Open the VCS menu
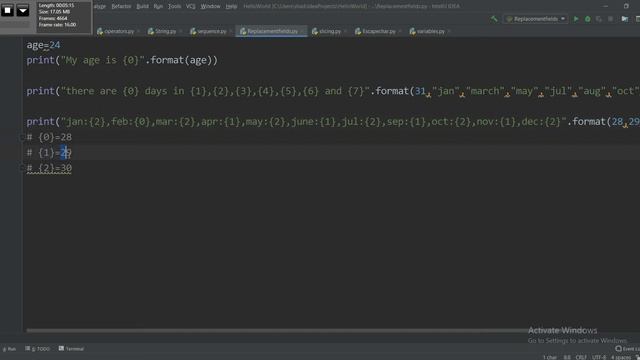 tap(190, 6)
